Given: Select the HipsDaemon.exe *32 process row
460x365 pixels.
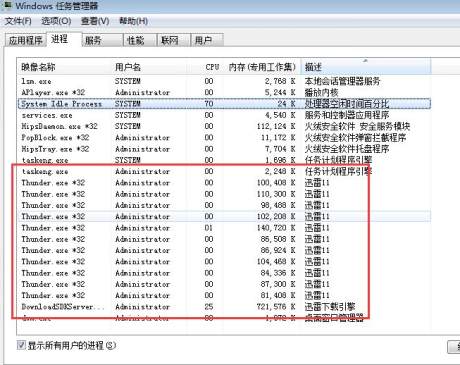Looking at the screenshot, I should click(x=224, y=126).
